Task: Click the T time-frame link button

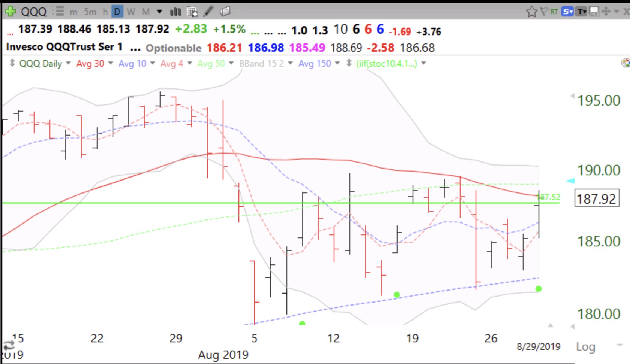Action: pos(582,12)
